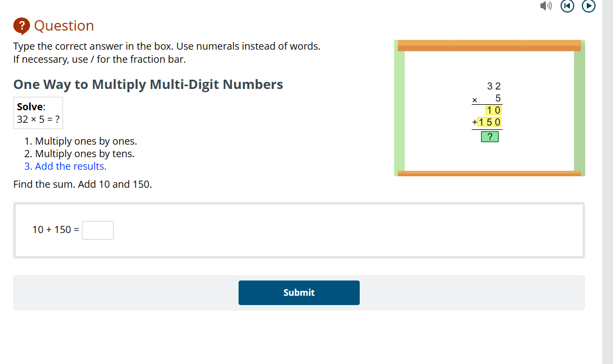Click the '10 + 150 =' equation label
613x364 pixels.
(x=55, y=229)
